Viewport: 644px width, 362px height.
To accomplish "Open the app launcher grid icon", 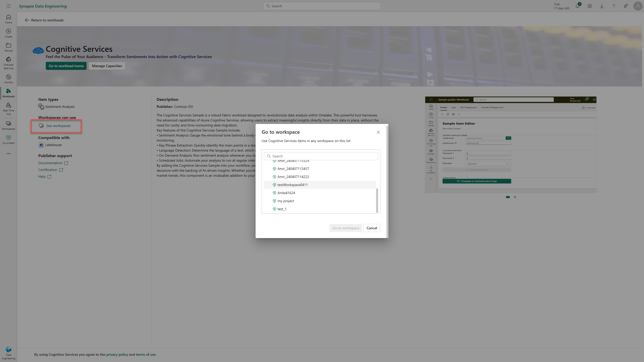I will click(9, 6).
